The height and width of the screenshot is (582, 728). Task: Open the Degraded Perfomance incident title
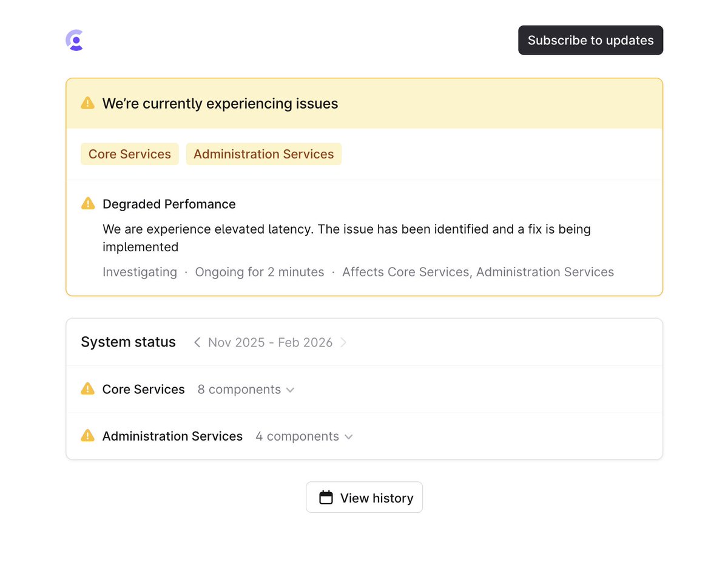coord(169,205)
